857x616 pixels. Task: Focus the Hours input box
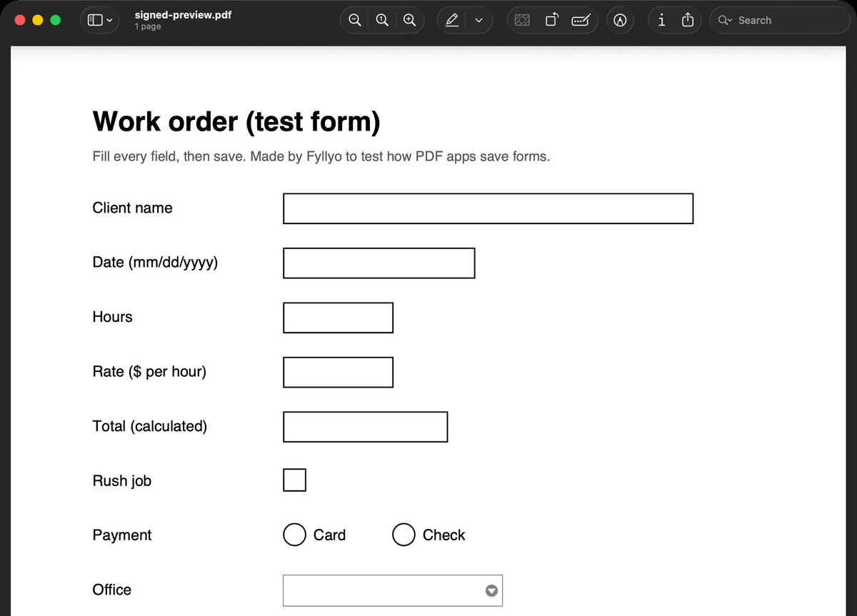(339, 318)
